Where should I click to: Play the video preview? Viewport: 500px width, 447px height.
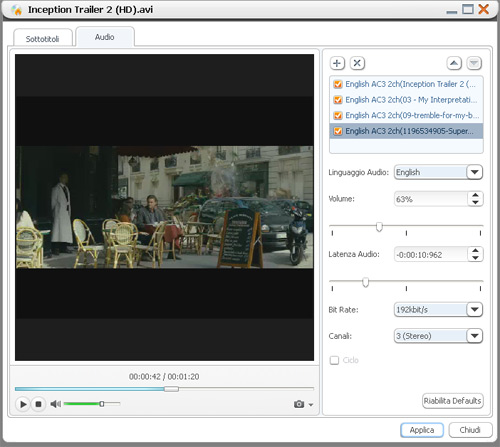tap(23, 404)
